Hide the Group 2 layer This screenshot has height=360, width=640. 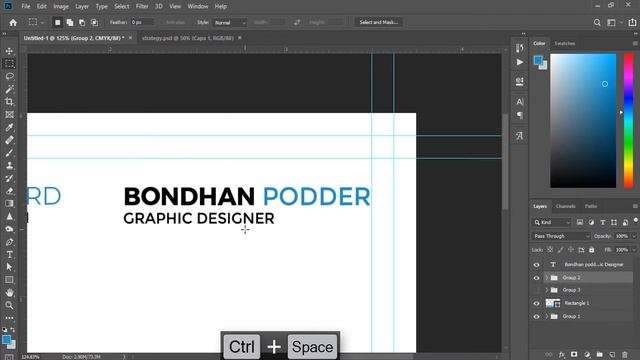(x=536, y=278)
